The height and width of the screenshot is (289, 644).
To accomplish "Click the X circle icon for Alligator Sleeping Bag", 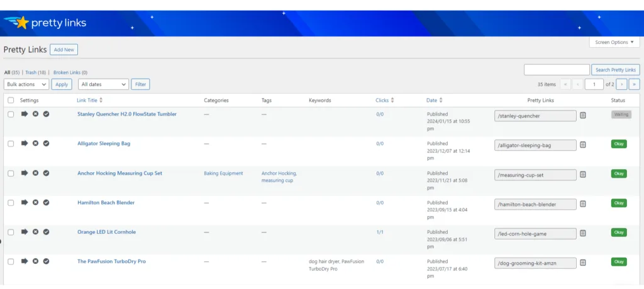I will (x=35, y=144).
